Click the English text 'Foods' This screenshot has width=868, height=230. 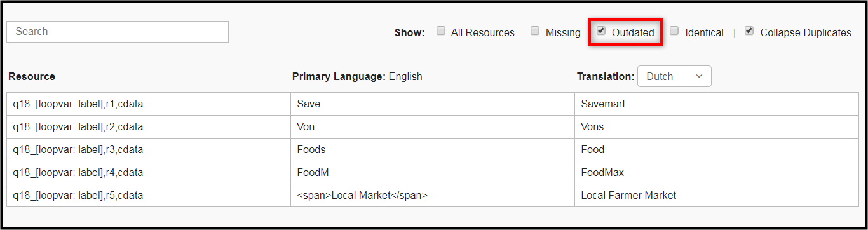(311, 149)
